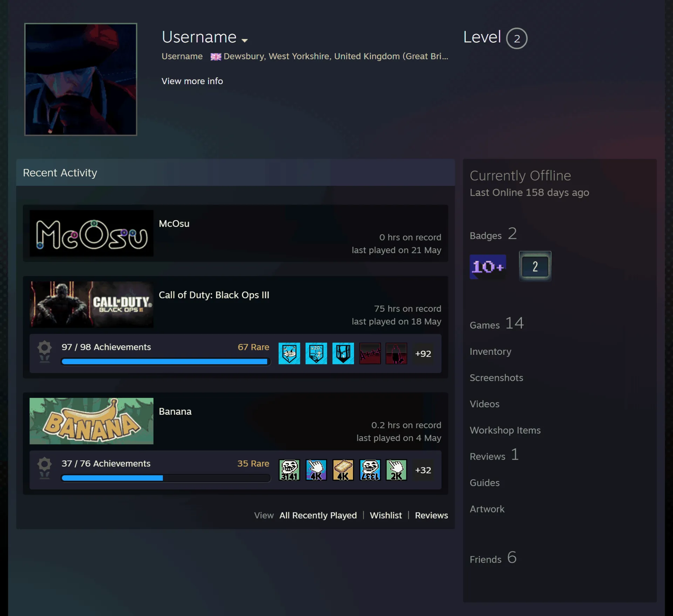Open the Reviews link under Recent Activity
This screenshot has width=673, height=616.
(431, 515)
